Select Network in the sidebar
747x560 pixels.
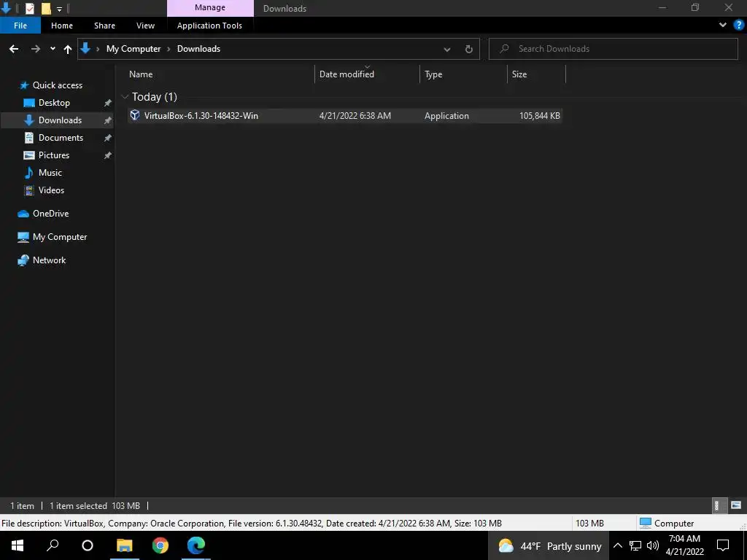(49, 260)
